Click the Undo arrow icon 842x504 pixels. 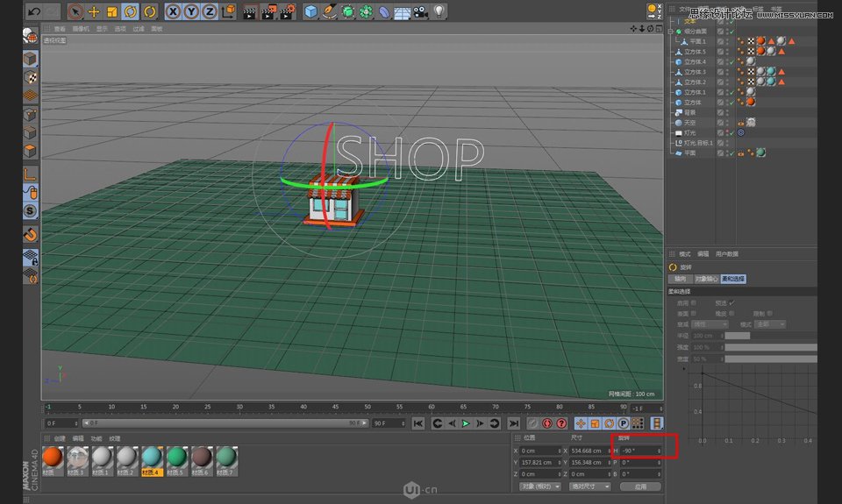(x=34, y=11)
